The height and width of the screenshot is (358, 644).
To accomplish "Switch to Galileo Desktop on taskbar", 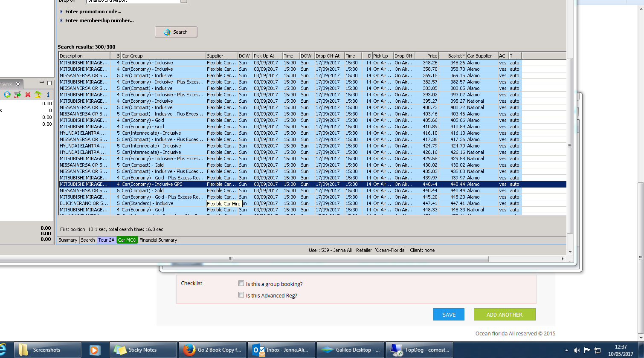I will pos(350,350).
